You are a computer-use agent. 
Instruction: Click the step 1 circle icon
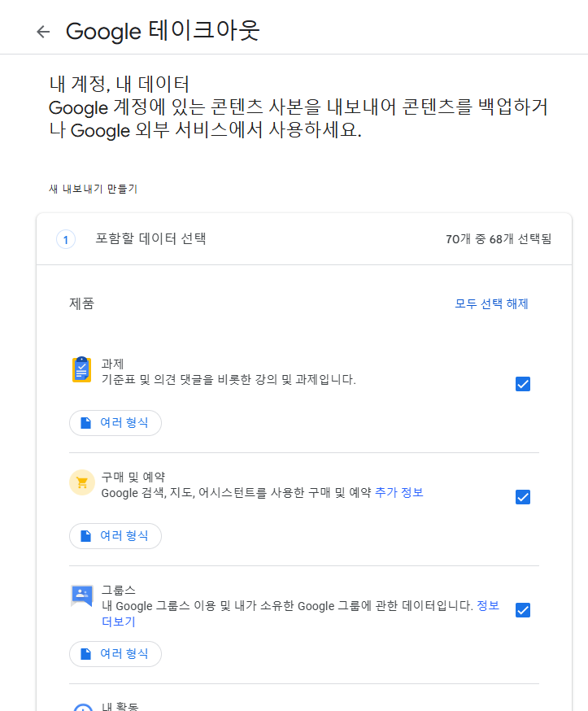[x=66, y=239]
